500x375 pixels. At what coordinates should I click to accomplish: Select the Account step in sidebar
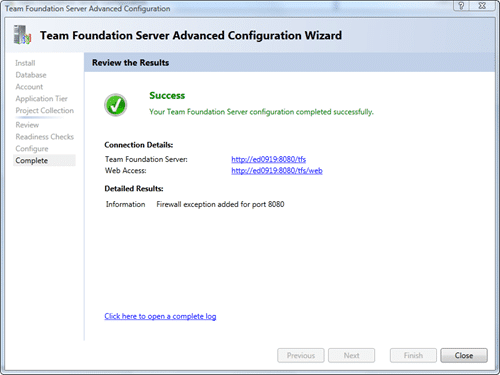point(29,87)
